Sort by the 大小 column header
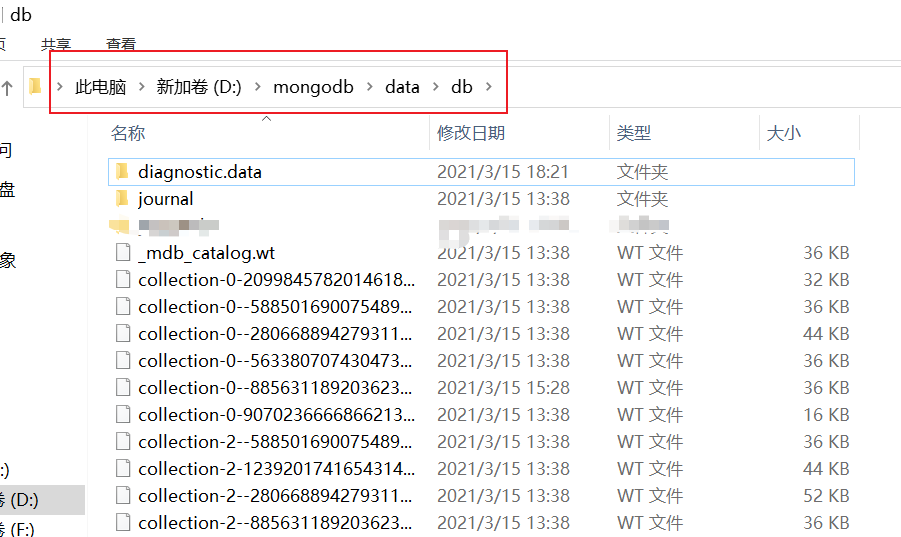Image resolution: width=901 pixels, height=537 pixels. click(x=783, y=133)
